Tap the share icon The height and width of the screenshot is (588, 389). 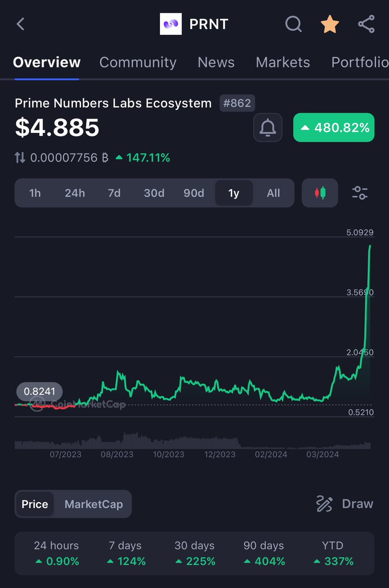point(366,24)
